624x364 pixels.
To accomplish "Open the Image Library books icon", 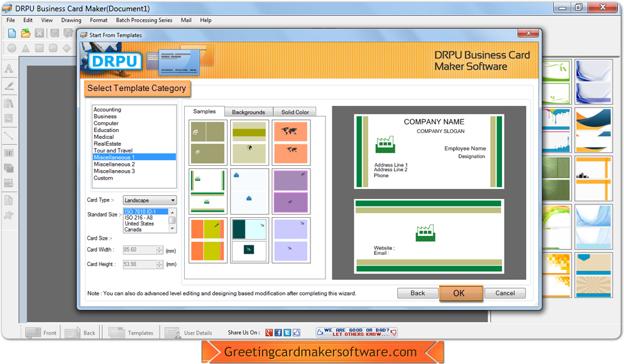I will tap(9, 104).
